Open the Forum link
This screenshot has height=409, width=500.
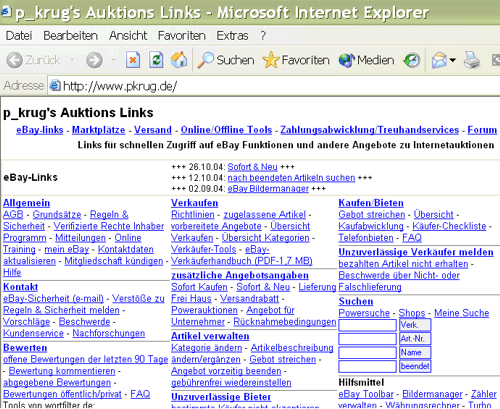click(482, 130)
